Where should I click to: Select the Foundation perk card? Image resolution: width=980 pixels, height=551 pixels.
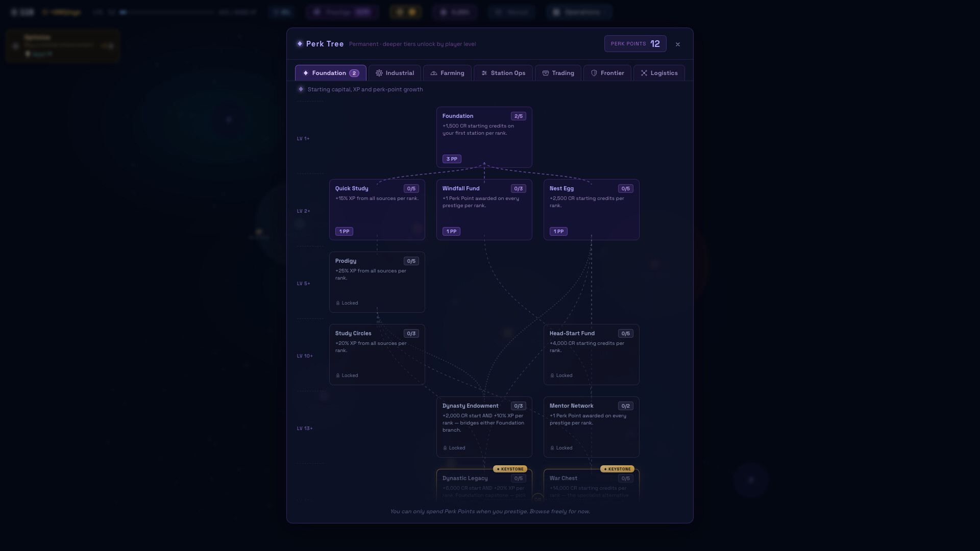pos(484,137)
